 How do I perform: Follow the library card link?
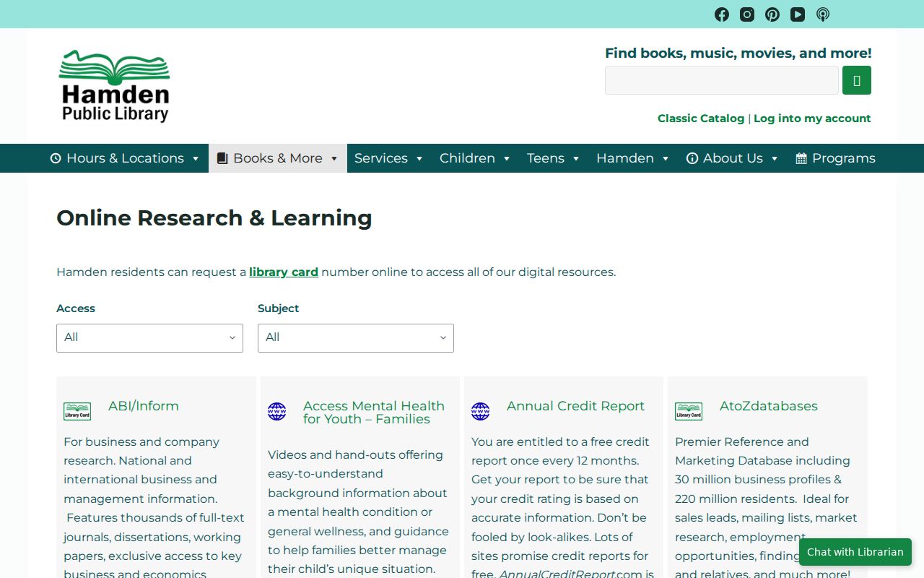point(284,272)
